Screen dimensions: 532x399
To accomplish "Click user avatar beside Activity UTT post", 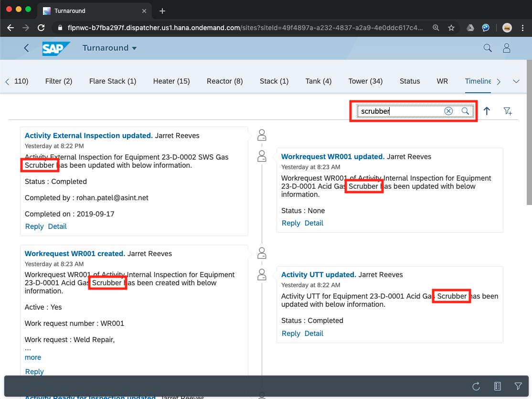I will tap(262, 274).
